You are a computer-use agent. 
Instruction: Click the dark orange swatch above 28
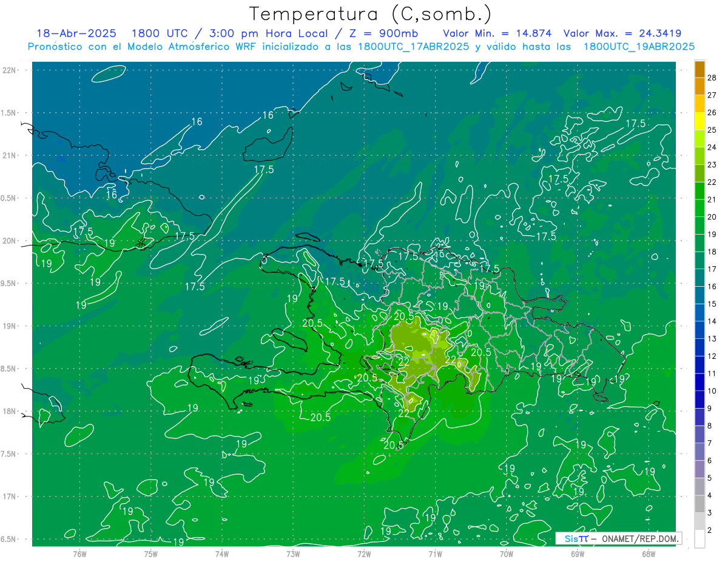tap(699, 69)
